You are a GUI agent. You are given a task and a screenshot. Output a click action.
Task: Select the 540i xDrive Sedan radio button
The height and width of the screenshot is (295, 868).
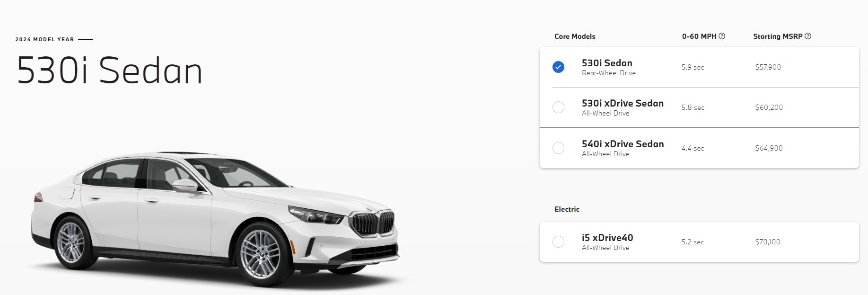(558, 148)
